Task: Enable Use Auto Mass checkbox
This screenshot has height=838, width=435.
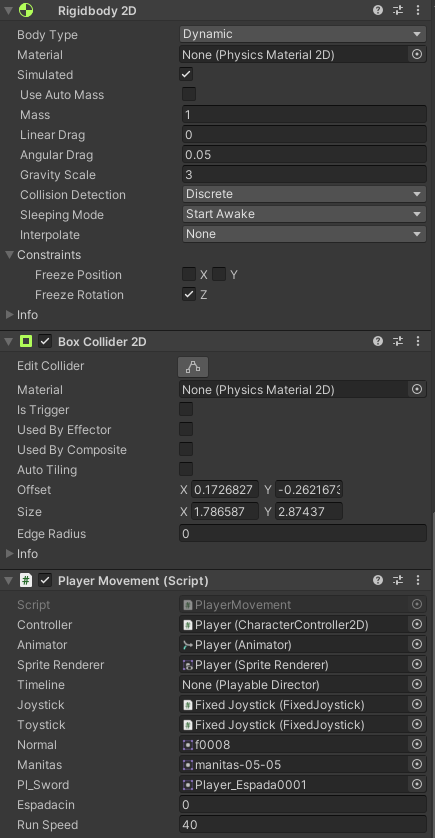Action: click(x=189, y=95)
